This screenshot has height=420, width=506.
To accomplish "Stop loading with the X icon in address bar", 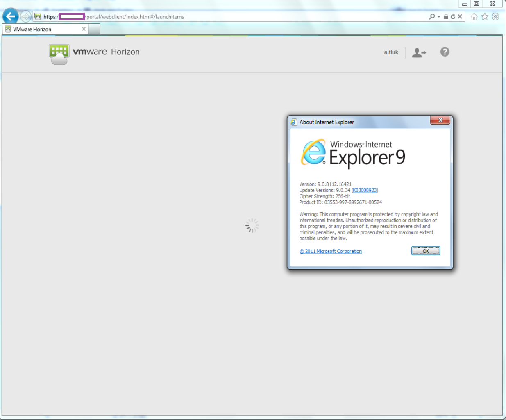I will (460, 16).
